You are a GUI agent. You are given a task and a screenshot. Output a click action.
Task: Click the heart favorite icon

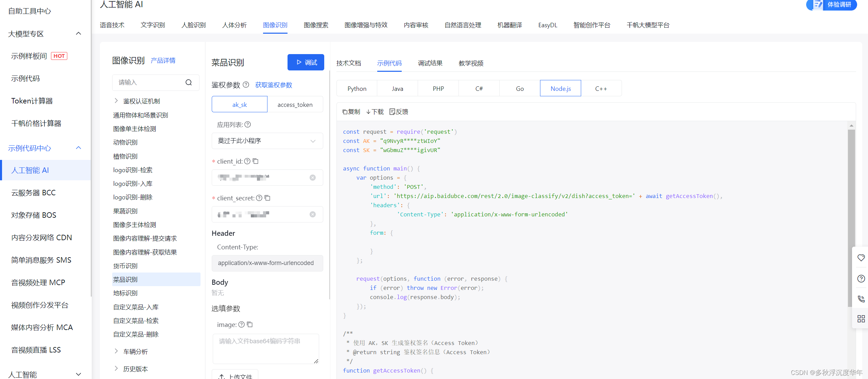click(861, 258)
